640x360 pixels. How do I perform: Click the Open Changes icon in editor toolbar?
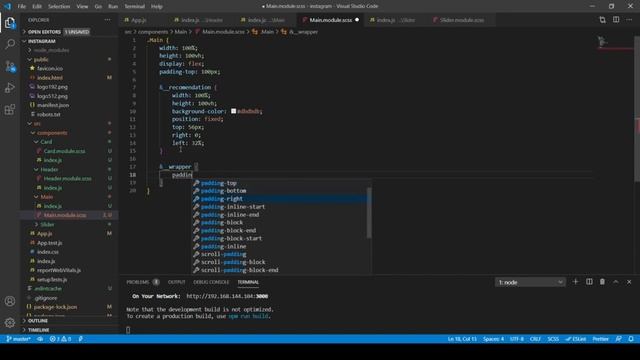pyautogui.click(x=602, y=20)
